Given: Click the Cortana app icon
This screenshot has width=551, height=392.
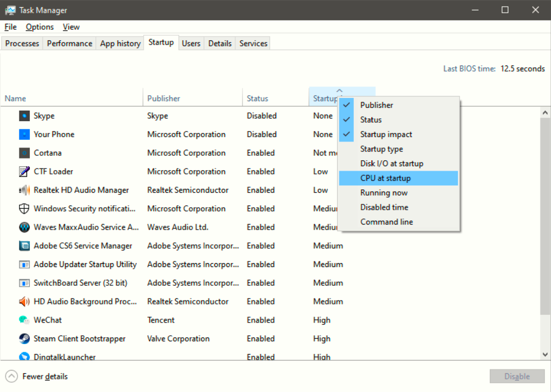Looking at the screenshot, I should pyautogui.click(x=24, y=153).
